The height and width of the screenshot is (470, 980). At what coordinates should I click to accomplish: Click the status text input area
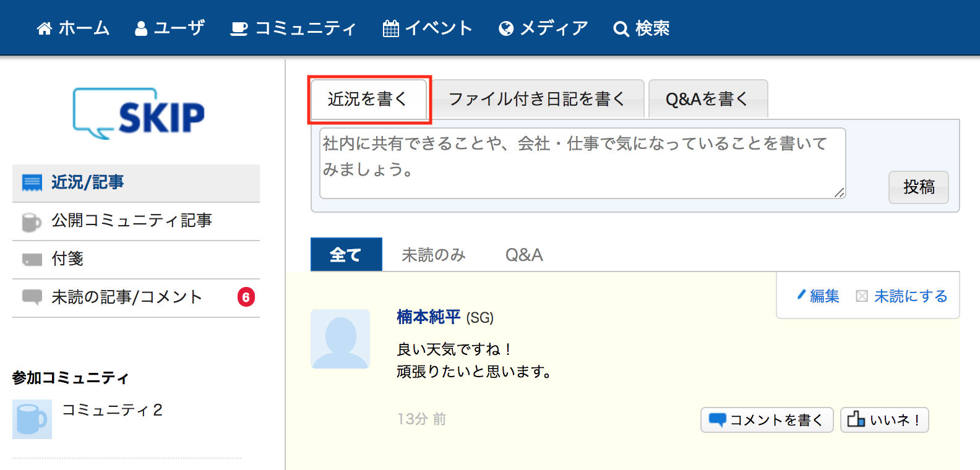(x=582, y=163)
